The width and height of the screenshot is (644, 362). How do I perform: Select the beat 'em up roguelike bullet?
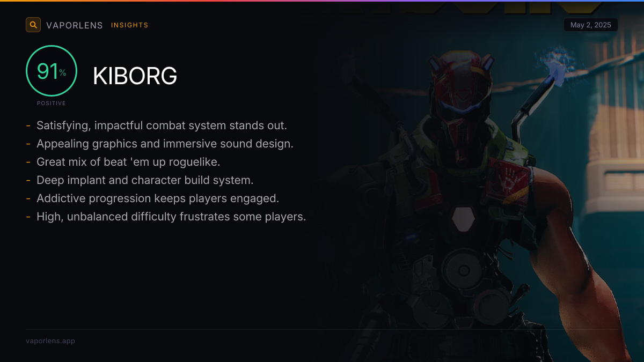128,162
